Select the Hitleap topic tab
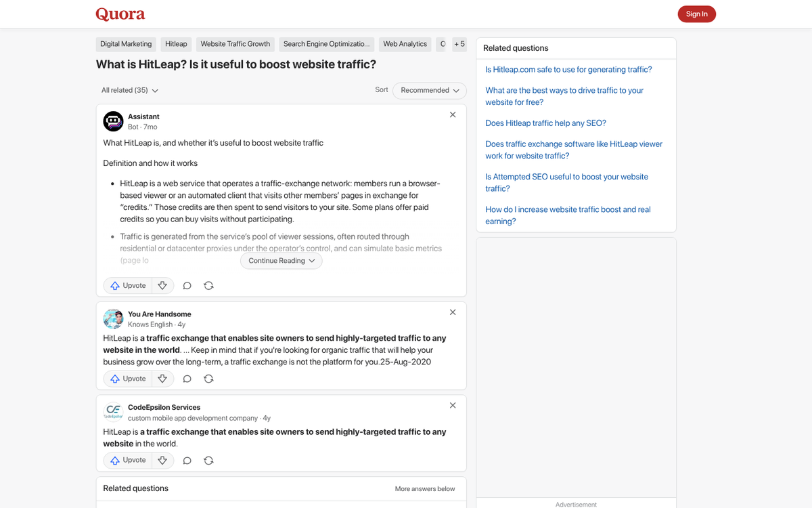 [176, 43]
